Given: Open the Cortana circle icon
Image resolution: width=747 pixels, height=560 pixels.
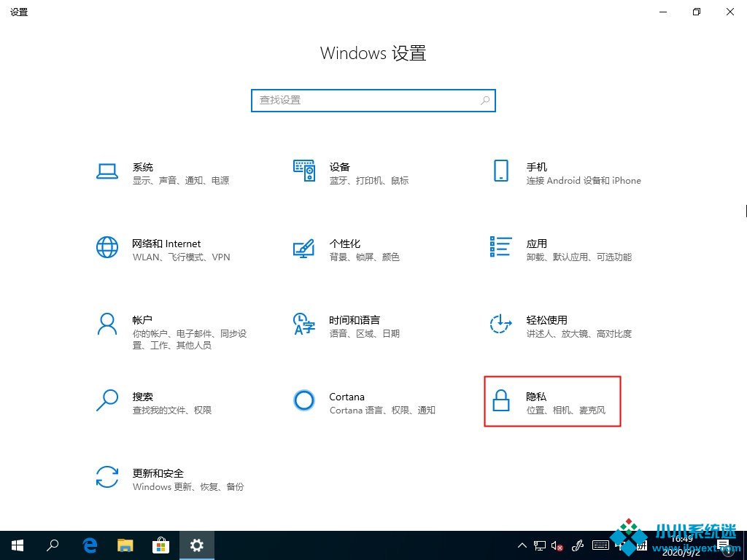Looking at the screenshot, I should (304, 400).
